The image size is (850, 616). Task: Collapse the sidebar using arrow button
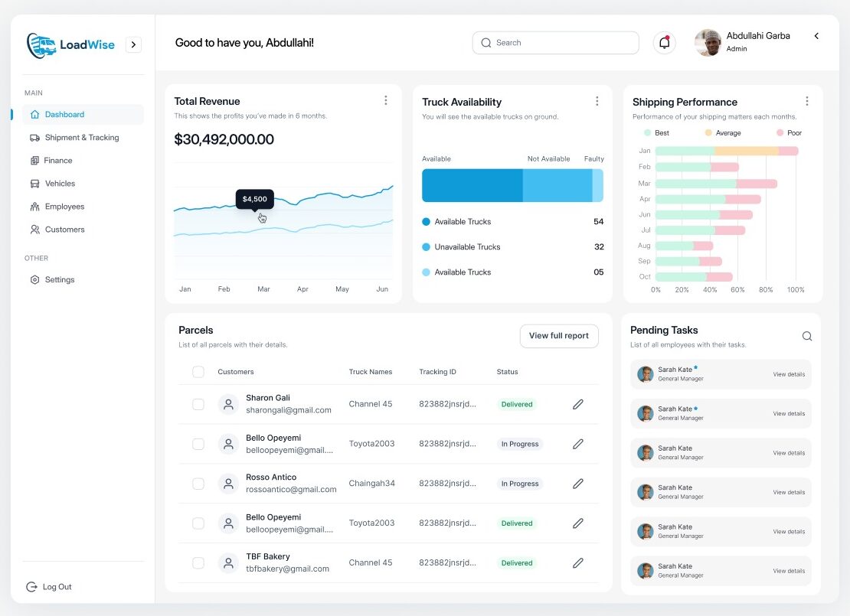click(133, 45)
